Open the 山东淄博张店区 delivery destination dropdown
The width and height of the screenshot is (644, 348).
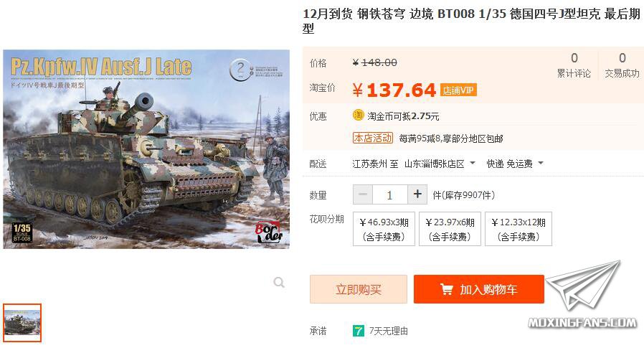click(440, 164)
